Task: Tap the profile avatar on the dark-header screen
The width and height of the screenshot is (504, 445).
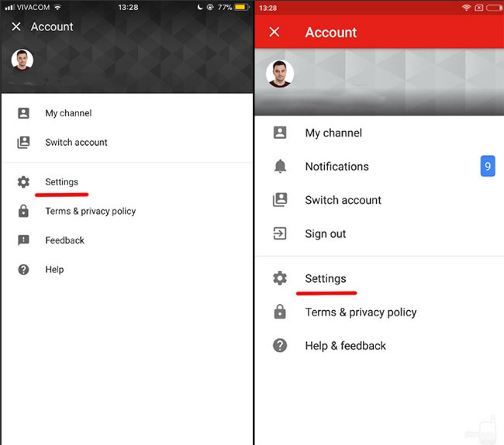Action: pyautogui.click(x=22, y=60)
